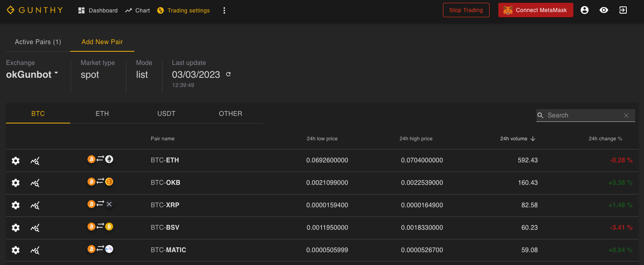
Task: Click the Ethereum coin icon in BTC-ETH row
Action: (109, 159)
